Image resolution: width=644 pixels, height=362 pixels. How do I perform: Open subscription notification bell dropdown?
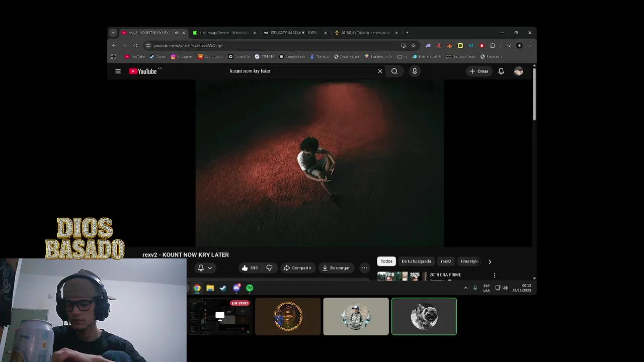205,268
